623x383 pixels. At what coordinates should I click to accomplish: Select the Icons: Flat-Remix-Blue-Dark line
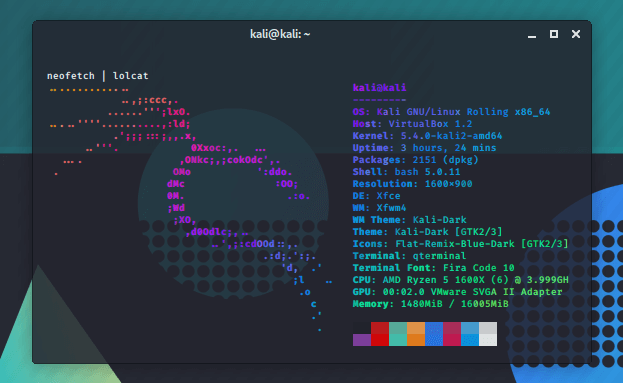click(460, 244)
